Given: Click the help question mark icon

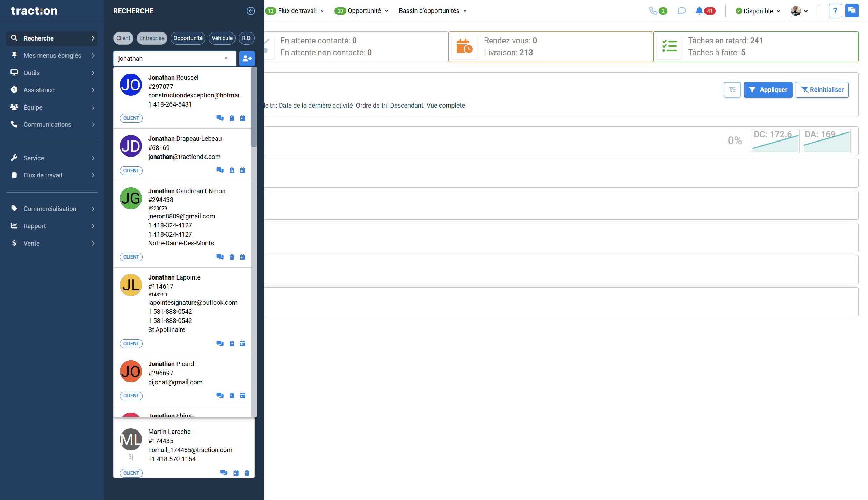Looking at the screenshot, I should point(835,11).
